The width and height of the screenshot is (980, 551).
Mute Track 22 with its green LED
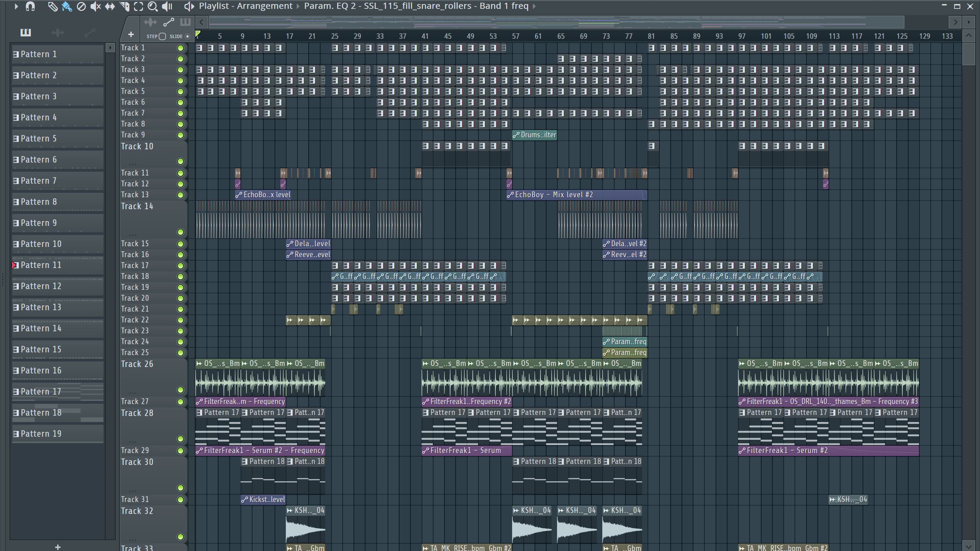180,320
